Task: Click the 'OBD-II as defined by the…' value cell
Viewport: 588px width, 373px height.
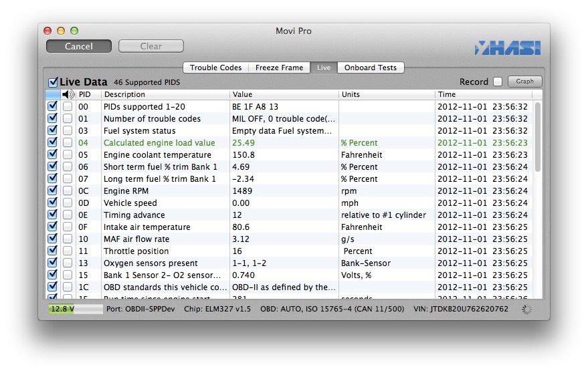Action: pyautogui.click(x=284, y=287)
